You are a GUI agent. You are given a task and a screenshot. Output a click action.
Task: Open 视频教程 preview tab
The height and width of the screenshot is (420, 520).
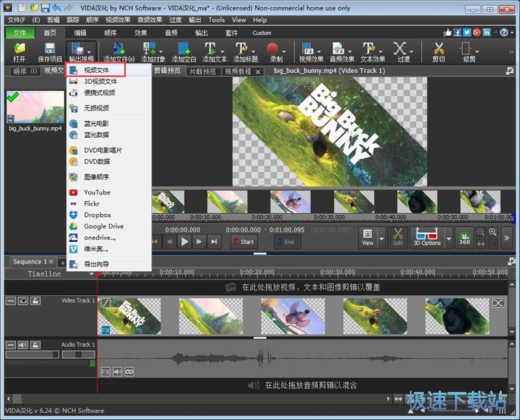(238, 72)
